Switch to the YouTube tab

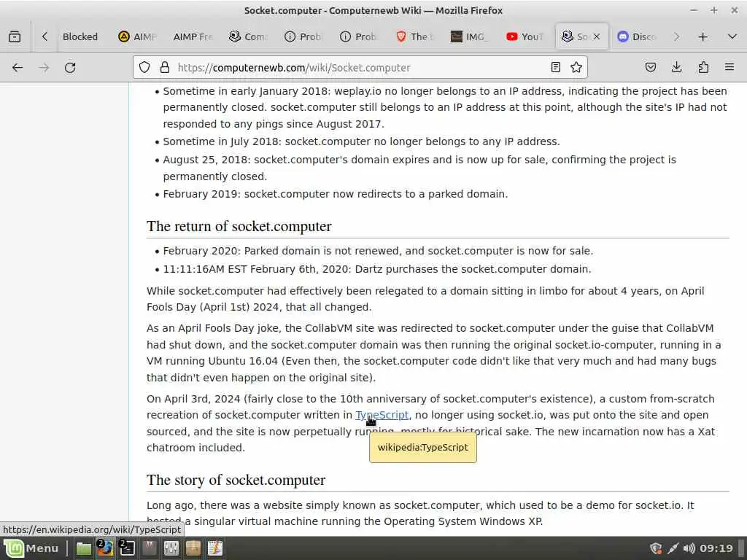tap(525, 36)
